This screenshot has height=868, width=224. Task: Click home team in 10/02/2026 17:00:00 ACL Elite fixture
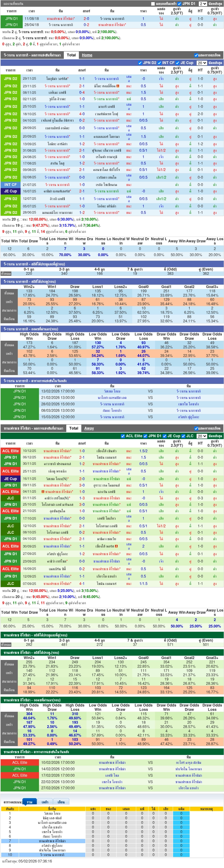pyautogui.click(x=112, y=763)
